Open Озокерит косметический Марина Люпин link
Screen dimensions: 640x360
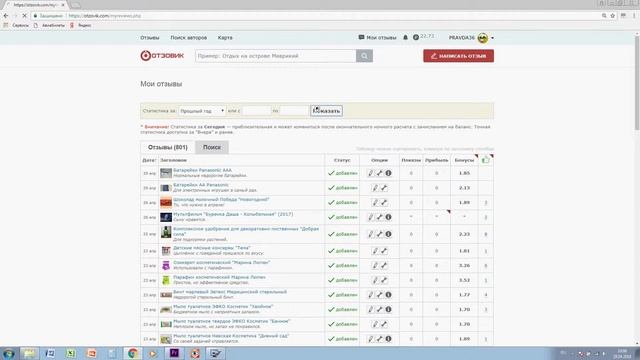coord(222,263)
